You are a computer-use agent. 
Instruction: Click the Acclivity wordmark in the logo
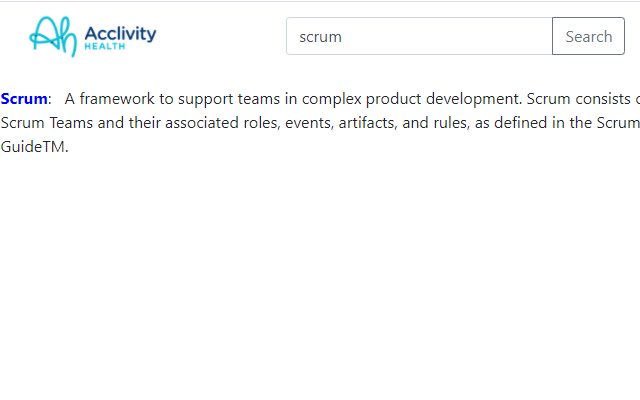120,33
